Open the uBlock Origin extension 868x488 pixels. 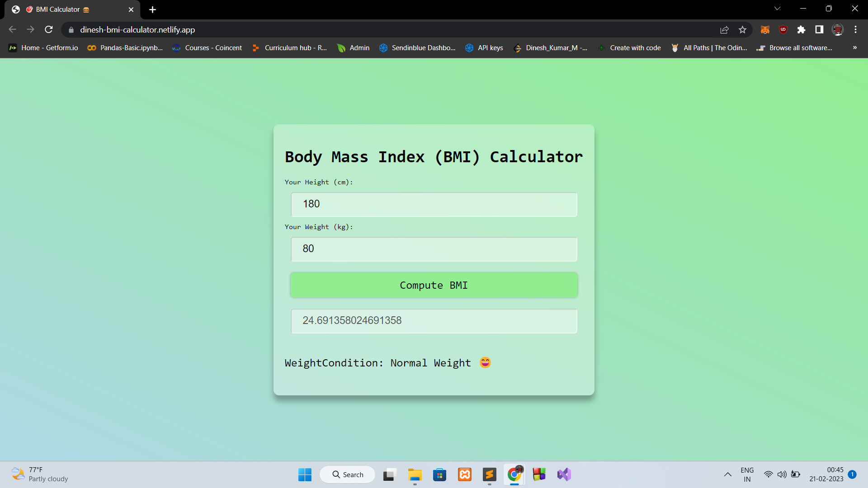click(x=783, y=29)
